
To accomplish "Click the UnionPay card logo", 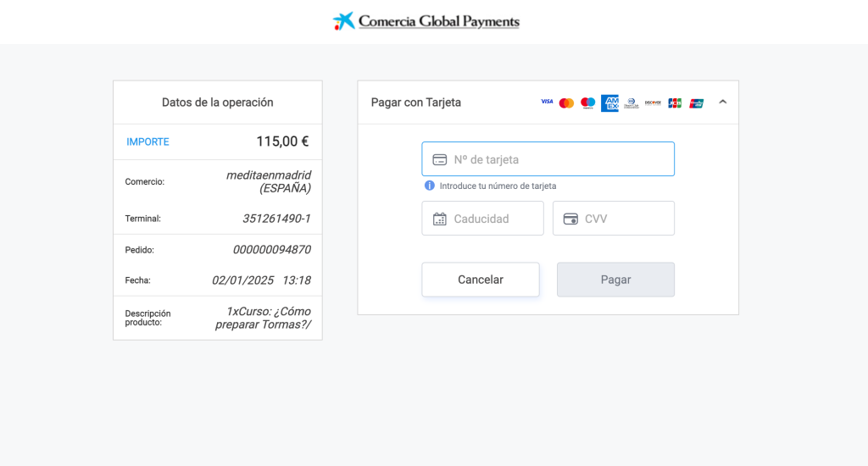I will [x=697, y=103].
